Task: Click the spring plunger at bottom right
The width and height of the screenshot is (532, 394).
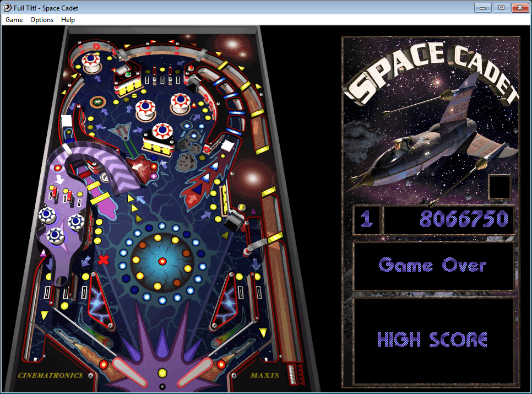Action: coord(292,374)
